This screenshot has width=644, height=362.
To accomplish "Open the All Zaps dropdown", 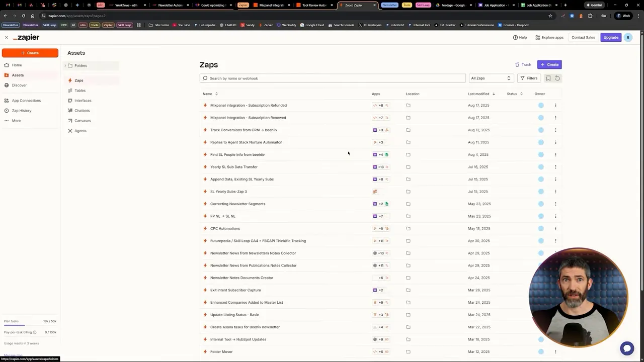I will [491, 78].
